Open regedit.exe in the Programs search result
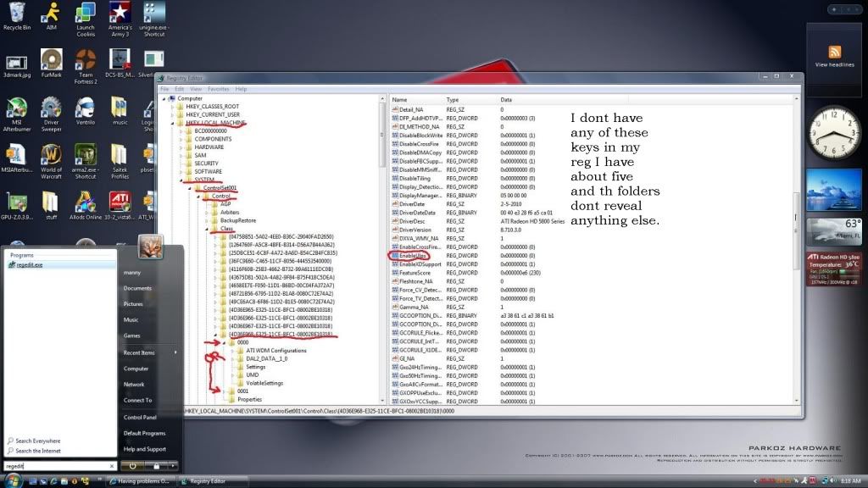This screenshot has height=488, width=868. [61, 265]
